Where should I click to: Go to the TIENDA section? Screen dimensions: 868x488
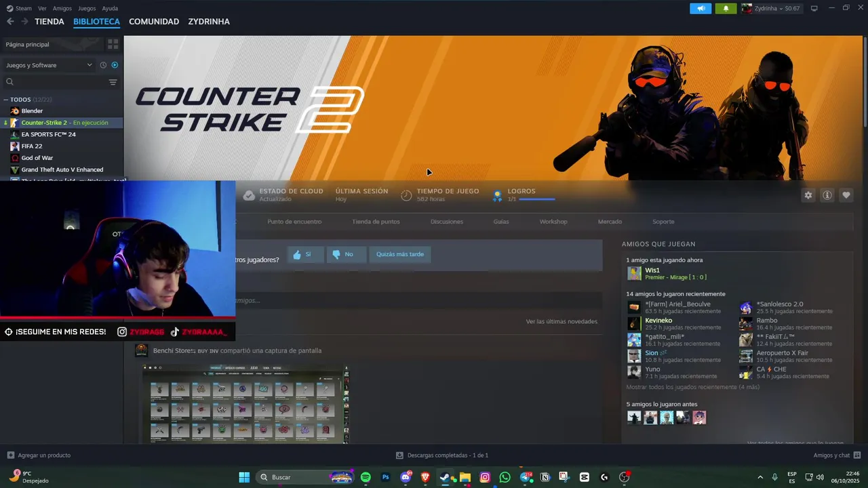pyautogui.click(x=50, y=22)
